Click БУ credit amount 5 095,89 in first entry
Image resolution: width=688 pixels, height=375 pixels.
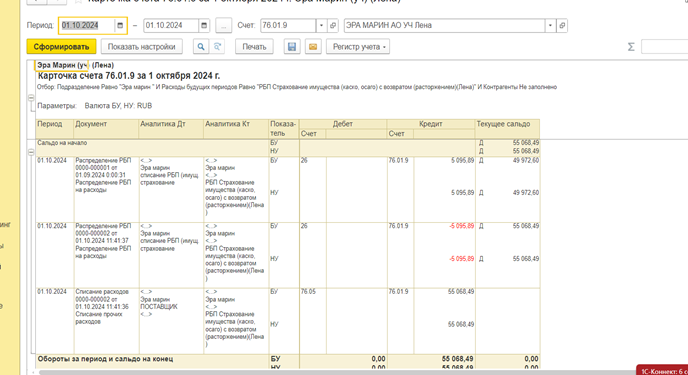pyautogui.click(x=462, y=161)
